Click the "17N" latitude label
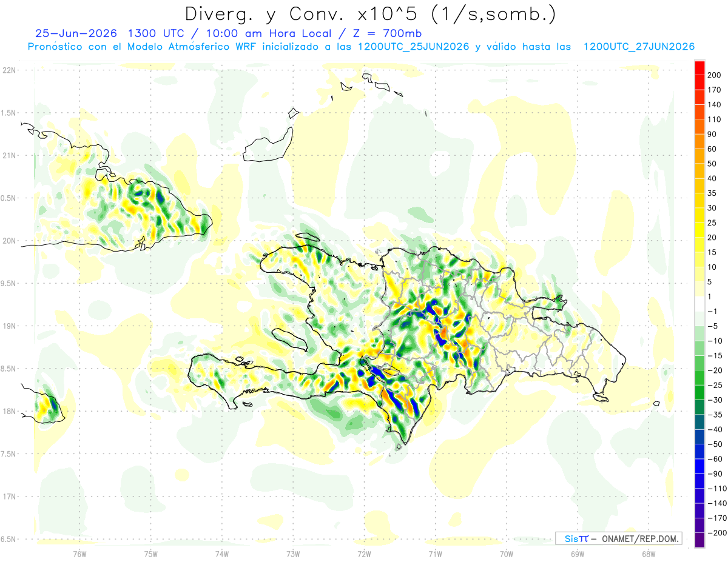The image size is (728, 562). click(8, 497)
